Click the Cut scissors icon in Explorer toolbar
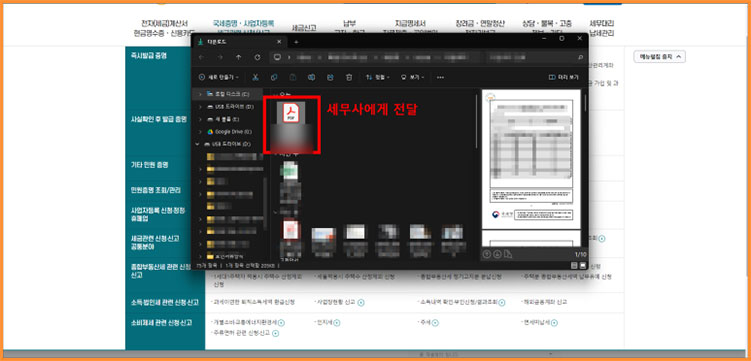The width and height of the screenshot is (751, 361). [255, 77]
